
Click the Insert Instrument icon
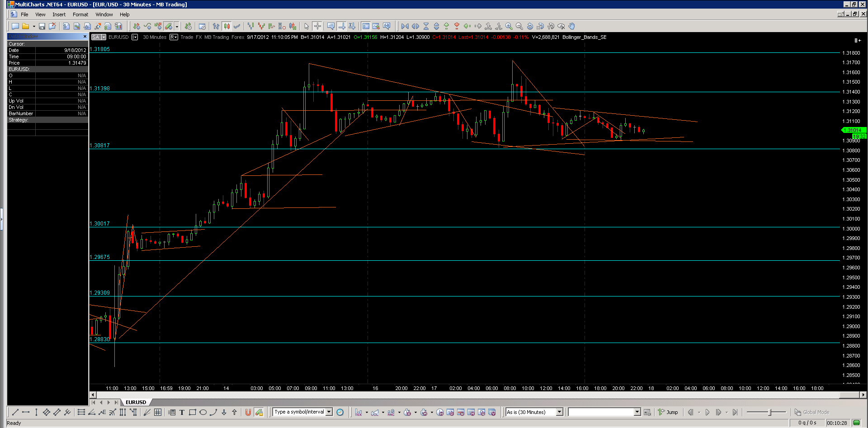click(137, 26)
